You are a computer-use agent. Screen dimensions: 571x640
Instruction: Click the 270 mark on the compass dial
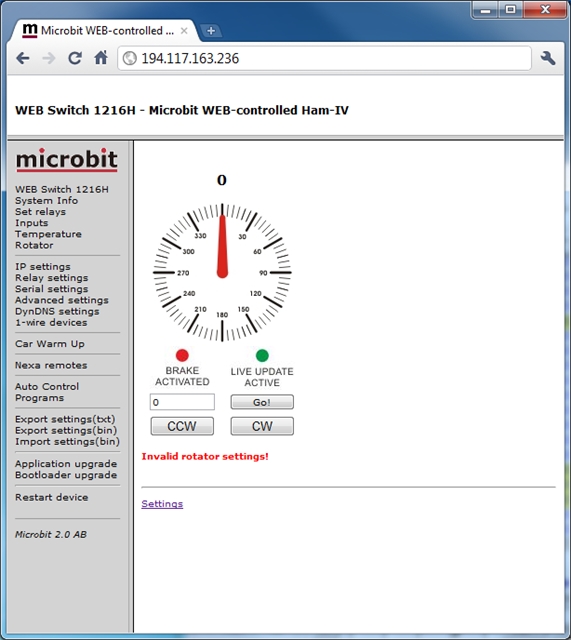tap(183, 273)
